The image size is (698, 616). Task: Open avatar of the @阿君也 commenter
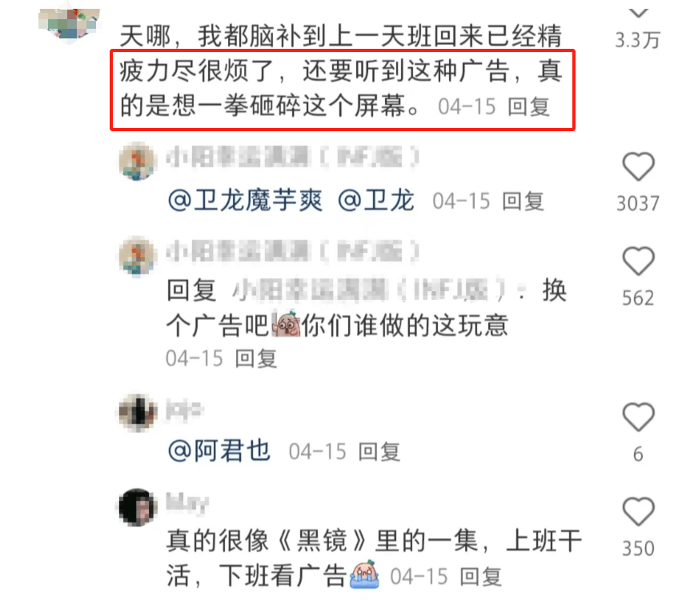pyautogui.click(x=138, y=412)
